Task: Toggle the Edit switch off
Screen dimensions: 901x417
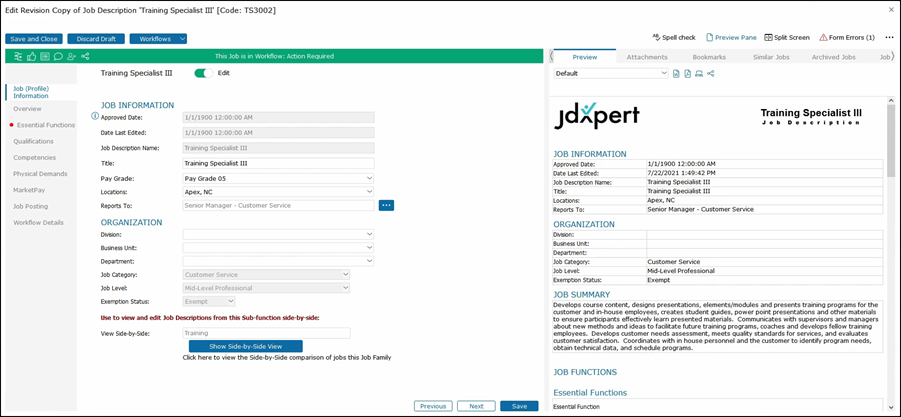Action: pyautogui.click(x=204, y=73)
